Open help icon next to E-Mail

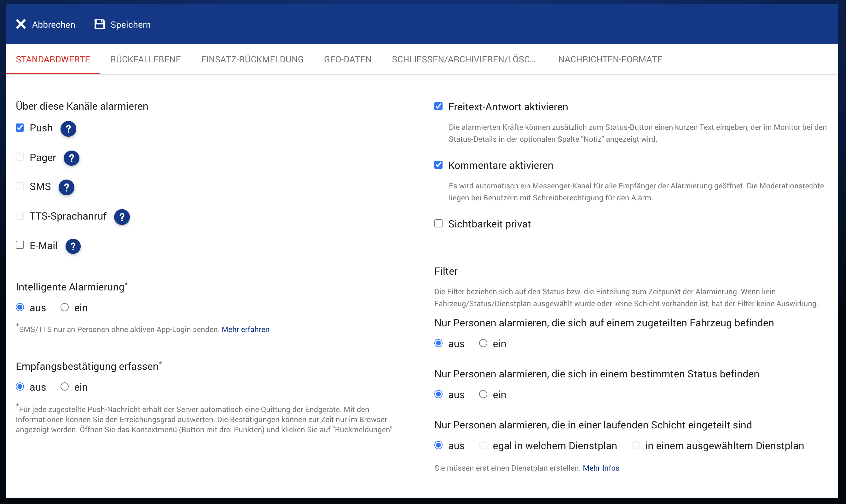tap(73, 247)
